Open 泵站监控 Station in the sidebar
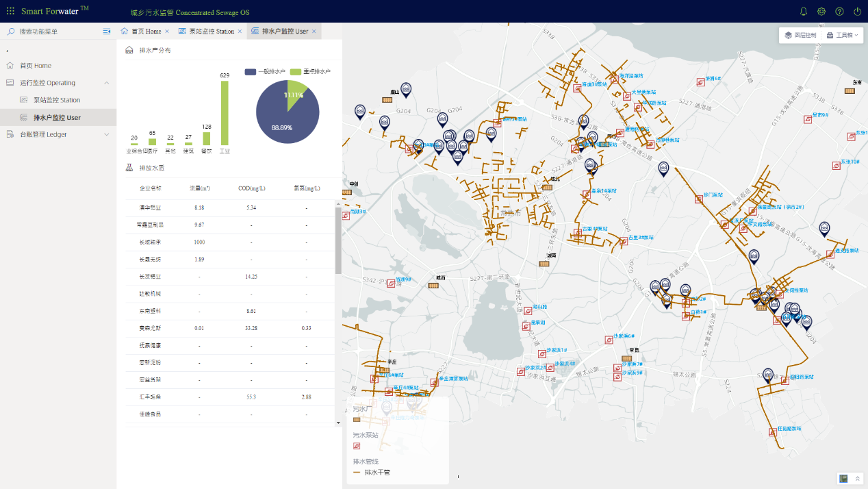 click(56, 100)
